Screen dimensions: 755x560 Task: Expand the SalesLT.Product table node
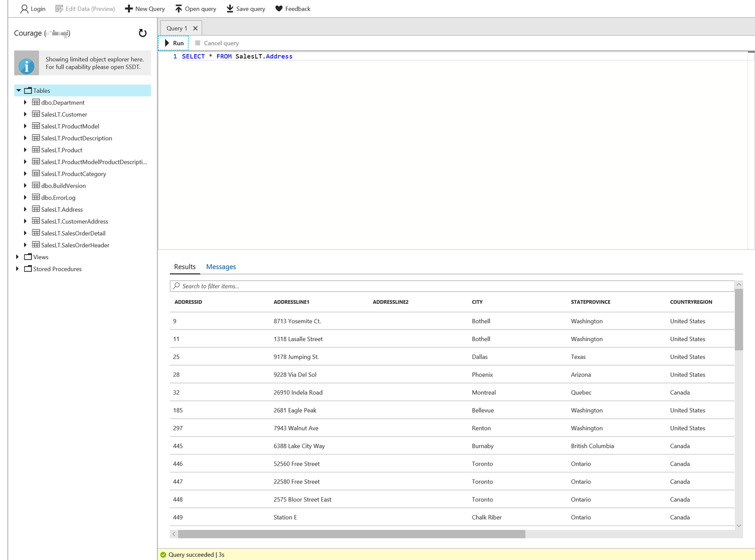coord(25,150)
